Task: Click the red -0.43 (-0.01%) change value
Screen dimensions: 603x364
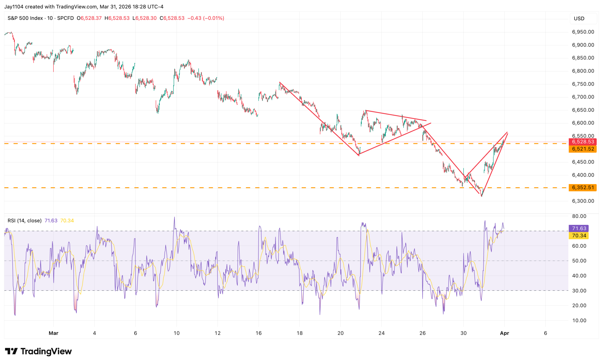Action: 206,18
